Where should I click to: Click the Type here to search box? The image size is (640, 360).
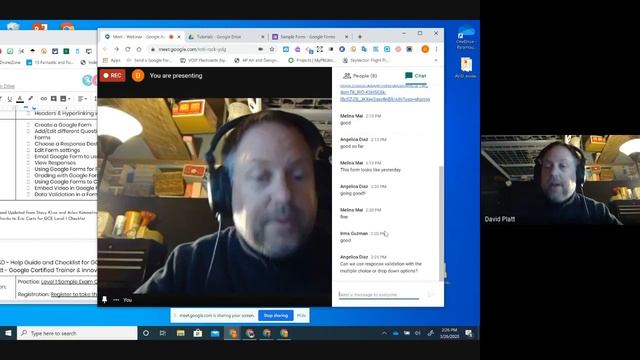78,333
